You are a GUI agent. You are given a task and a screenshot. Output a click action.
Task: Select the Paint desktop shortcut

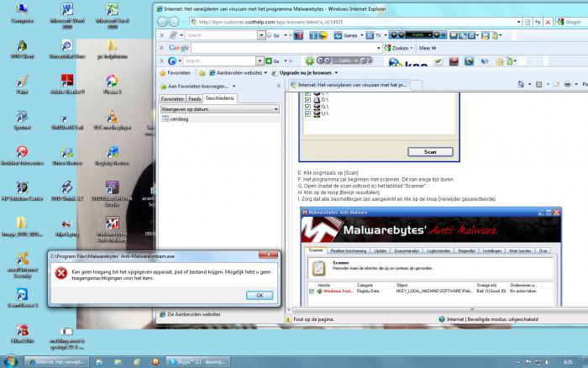pos(23,84)
